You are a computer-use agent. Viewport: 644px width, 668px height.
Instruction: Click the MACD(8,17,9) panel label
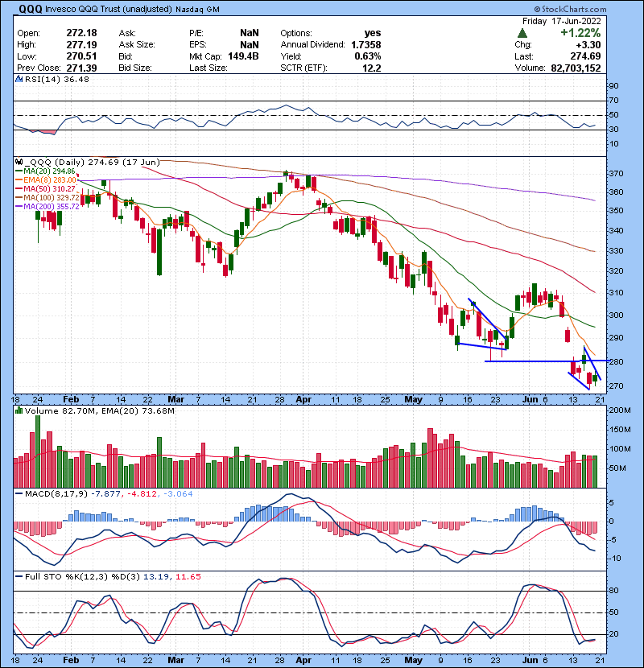[56, 494]
